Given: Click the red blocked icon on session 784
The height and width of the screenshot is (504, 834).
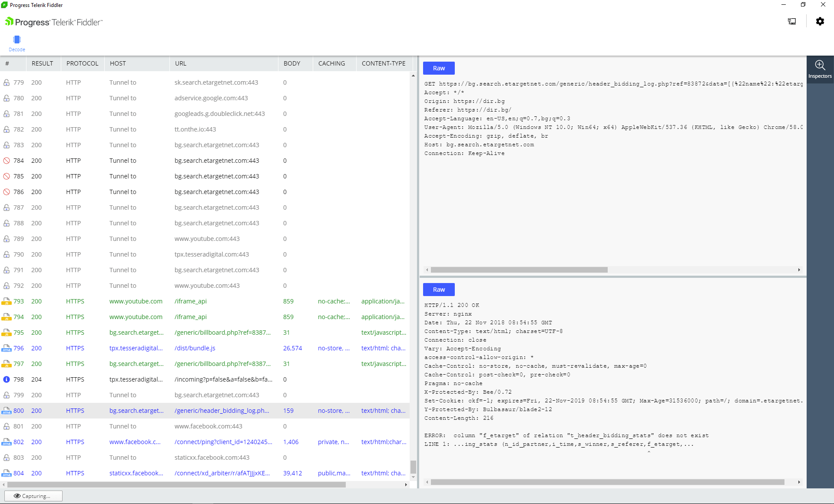Looking at the screenshot, I should (x=6, y=160).
